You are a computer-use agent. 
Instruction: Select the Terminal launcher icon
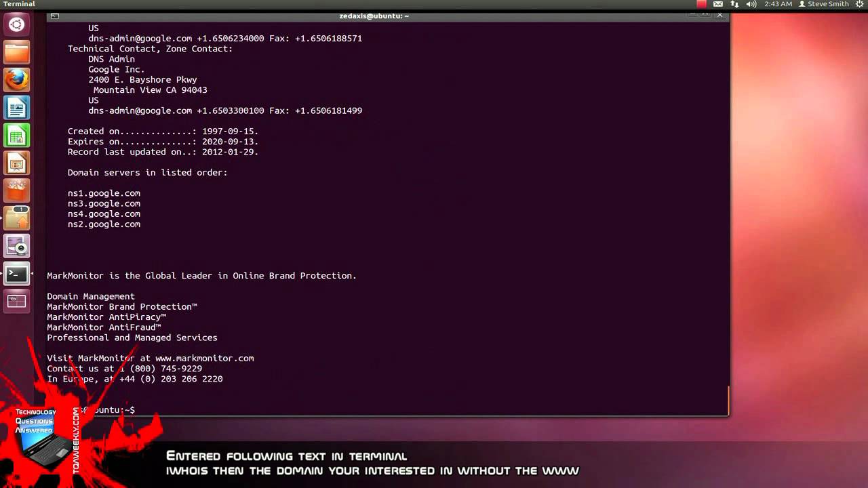tap(17, 274)
